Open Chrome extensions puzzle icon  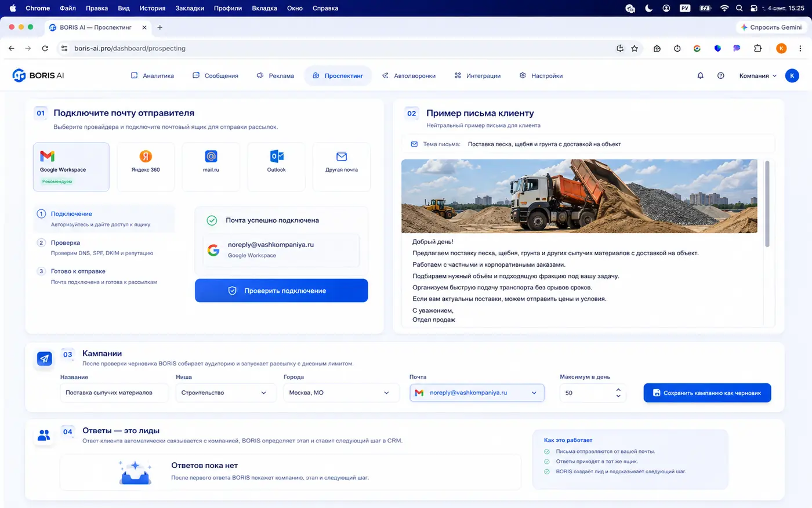coord(757,49)
